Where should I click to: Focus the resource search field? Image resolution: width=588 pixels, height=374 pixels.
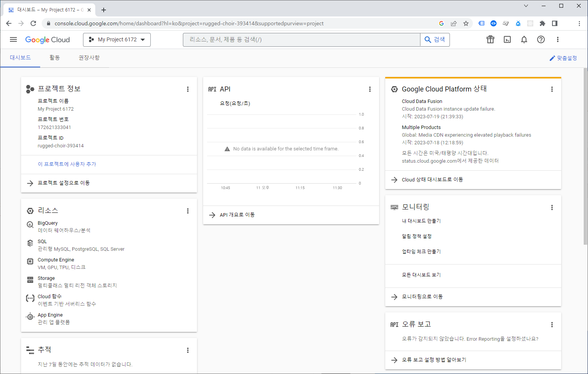click(x=301, y=39)
